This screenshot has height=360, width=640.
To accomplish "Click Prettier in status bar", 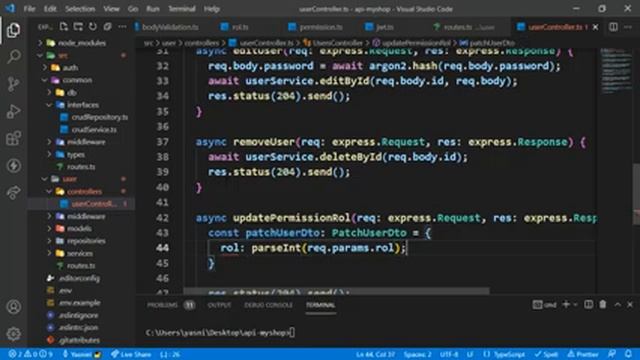I will 583,354.
